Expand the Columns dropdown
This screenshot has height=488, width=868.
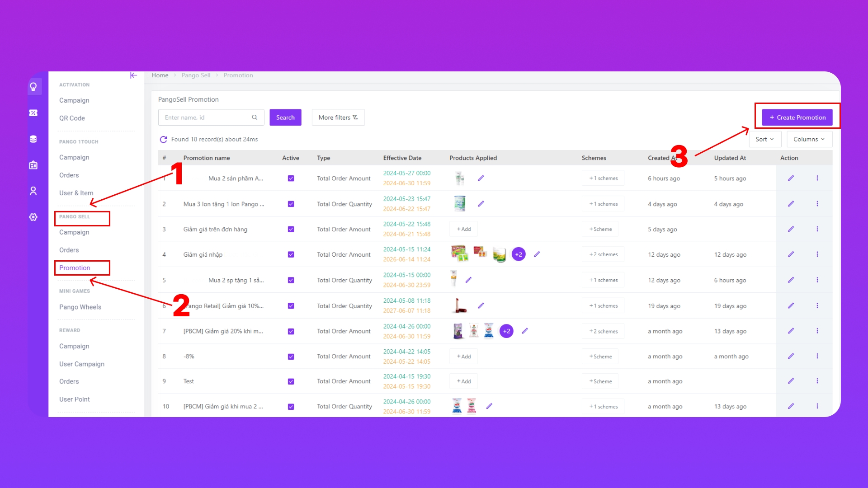tap(809, 140)
